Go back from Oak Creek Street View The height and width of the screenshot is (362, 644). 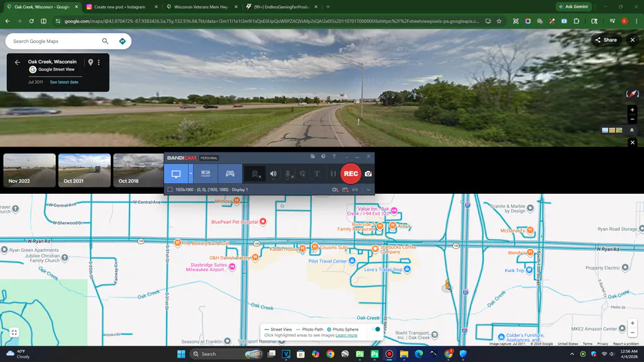(17, 62)
